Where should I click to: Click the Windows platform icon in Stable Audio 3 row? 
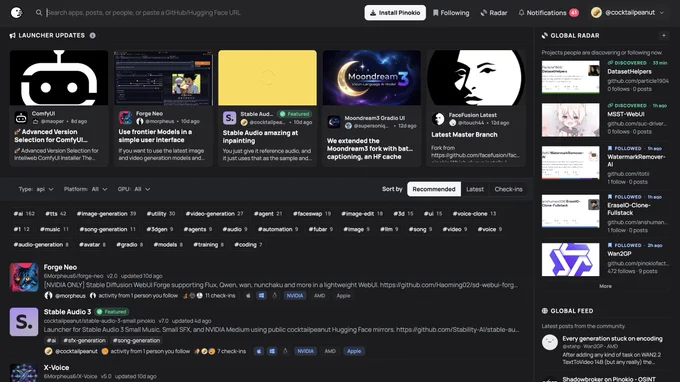coord(272,351)
